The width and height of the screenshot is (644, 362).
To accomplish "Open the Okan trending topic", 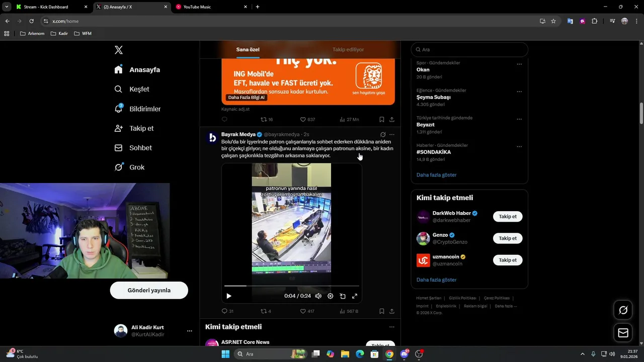I will tap(423, 70).
